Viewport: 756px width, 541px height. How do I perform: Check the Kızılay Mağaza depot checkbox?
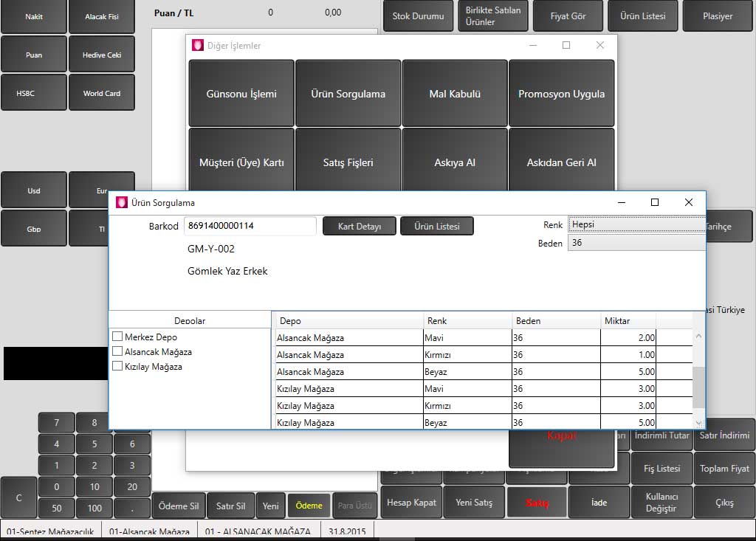pyautogui.click(x=117, y=366)
